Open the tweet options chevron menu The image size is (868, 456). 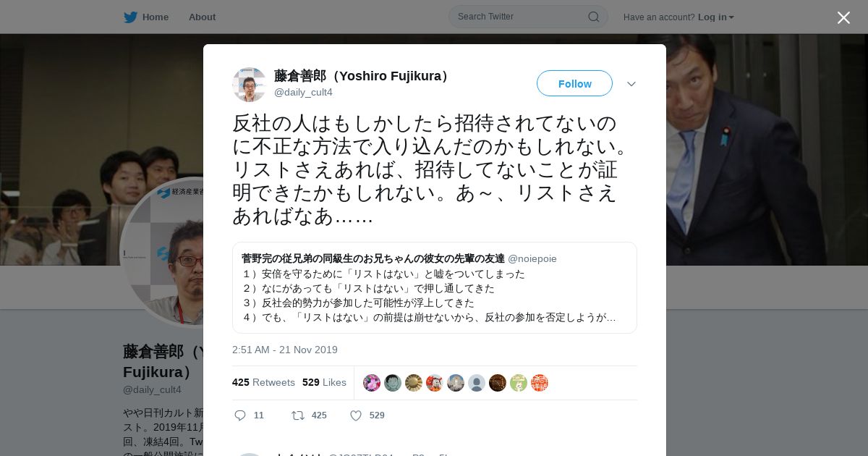pos(631,84)
